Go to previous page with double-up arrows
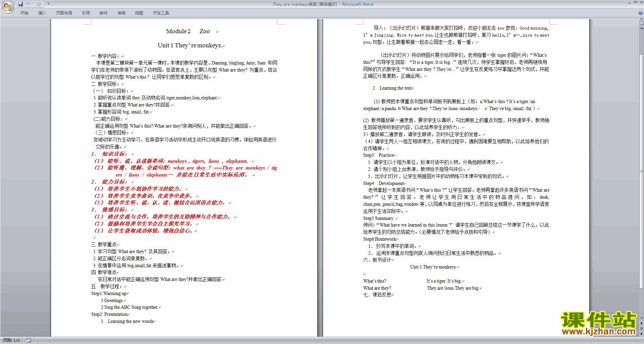Screen dimensions: 644x344 point(641,324)
